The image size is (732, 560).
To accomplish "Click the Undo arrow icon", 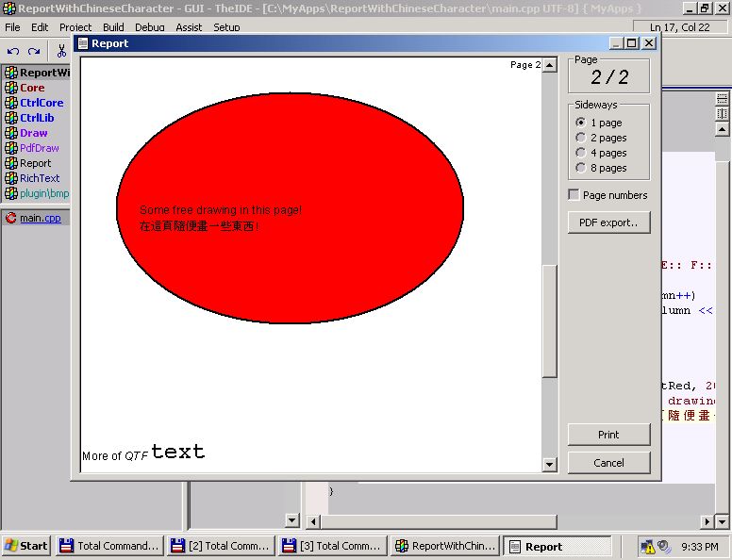I will coord(13,51).
